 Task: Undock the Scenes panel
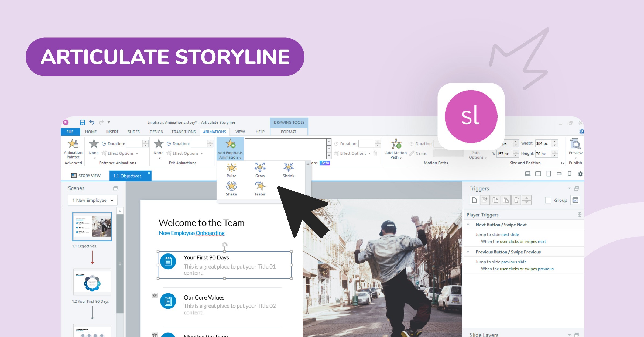(115, 188)
